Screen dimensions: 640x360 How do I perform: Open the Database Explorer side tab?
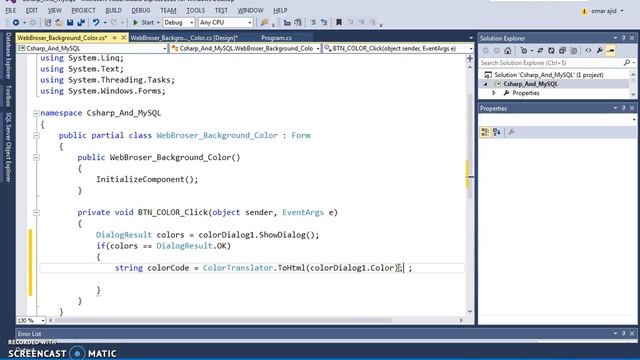click(8, 56)
